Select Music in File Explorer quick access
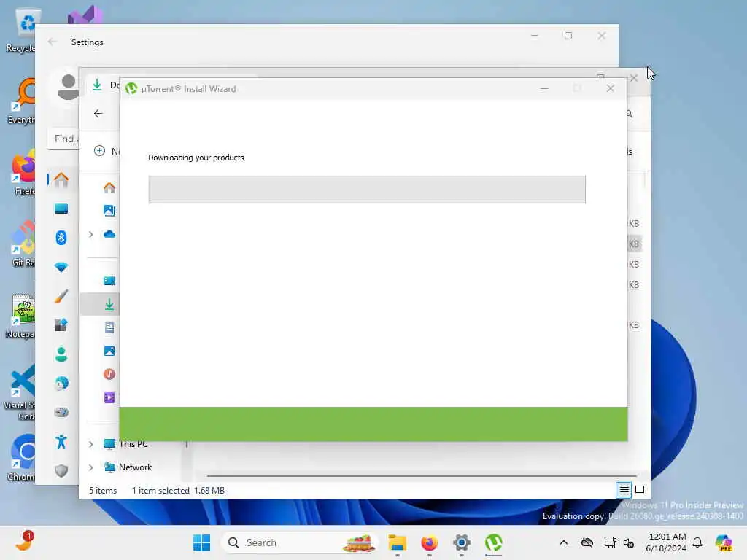Screen dimensions: 747x560 pos(109,374)
